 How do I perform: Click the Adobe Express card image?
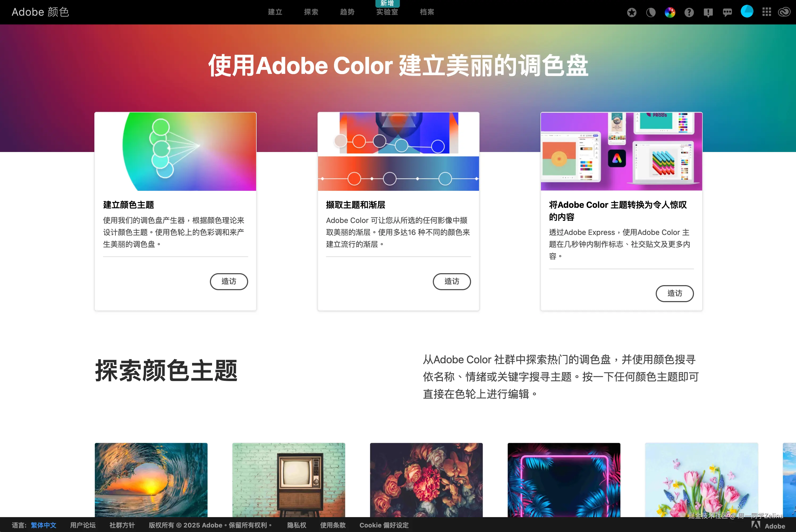(x=621, y=151)
